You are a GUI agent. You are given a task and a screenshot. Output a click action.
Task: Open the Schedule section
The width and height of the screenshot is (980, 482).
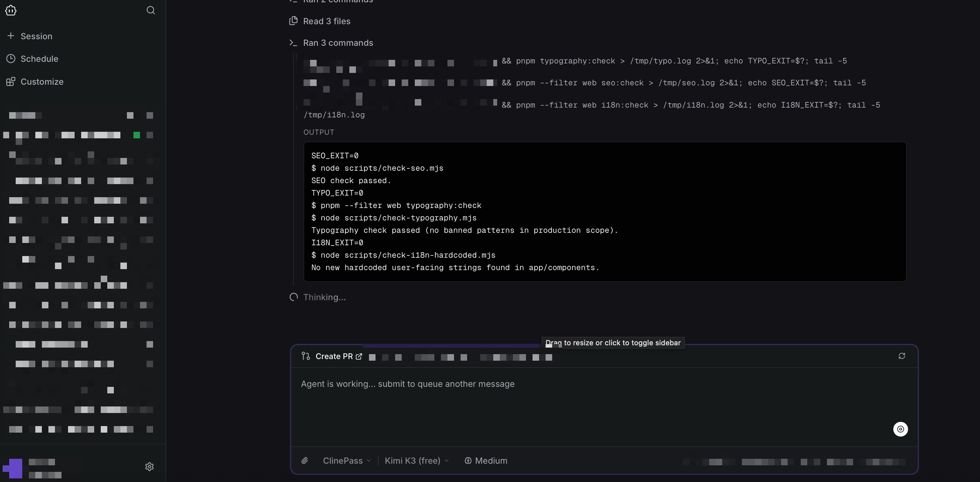[x=33, y=59]
